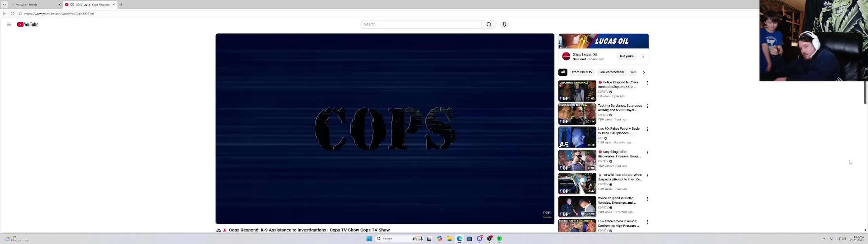
Task: Open options for Tackling Burglaries video
Action: pos(647,106)
